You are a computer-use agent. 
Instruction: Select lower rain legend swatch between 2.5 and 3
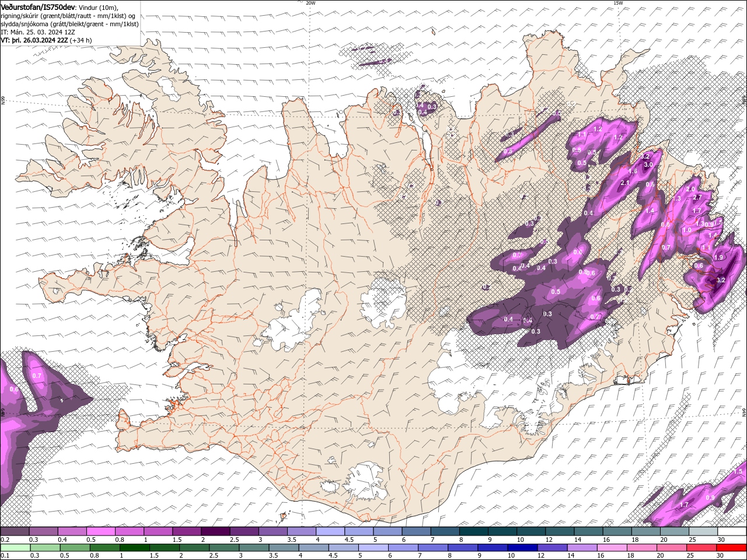tap(224, 548)
